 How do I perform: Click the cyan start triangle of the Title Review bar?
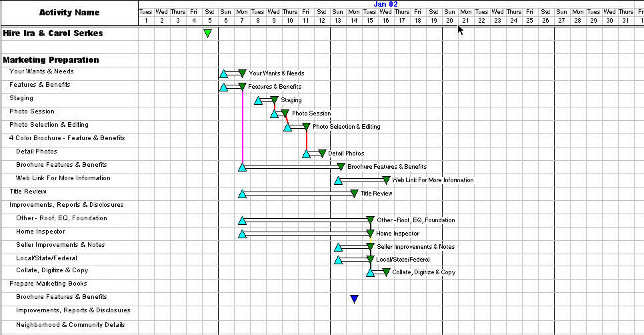tap(243, 194)
